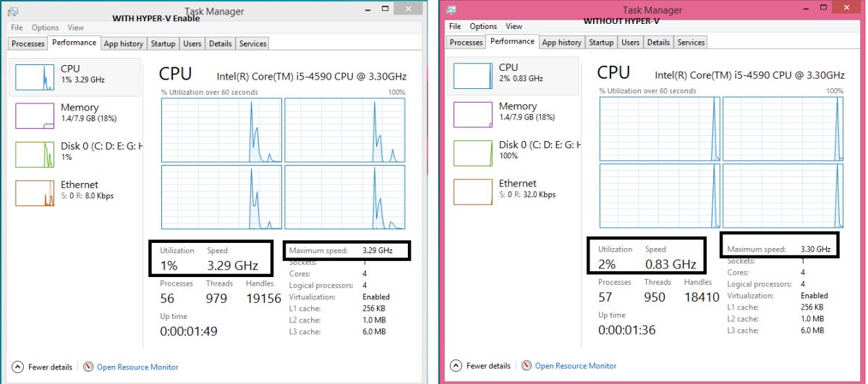Open View menu in left Task Manager
Viewport: 868px width, 384px height.
75,27
